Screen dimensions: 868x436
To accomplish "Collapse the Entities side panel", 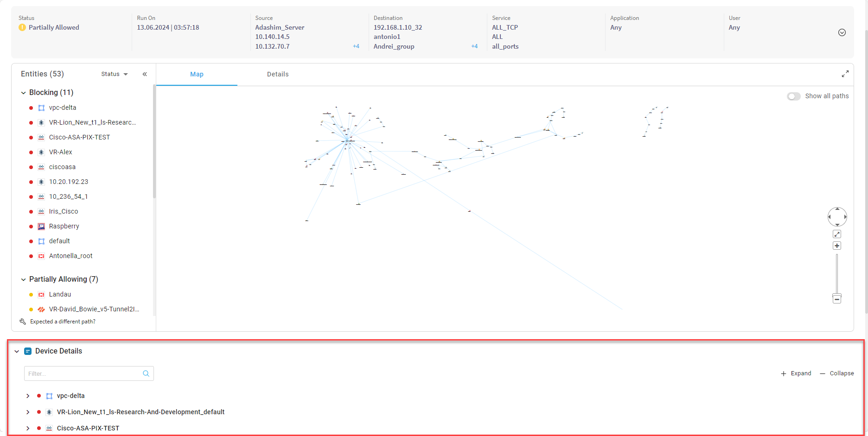I will point(145,74).
